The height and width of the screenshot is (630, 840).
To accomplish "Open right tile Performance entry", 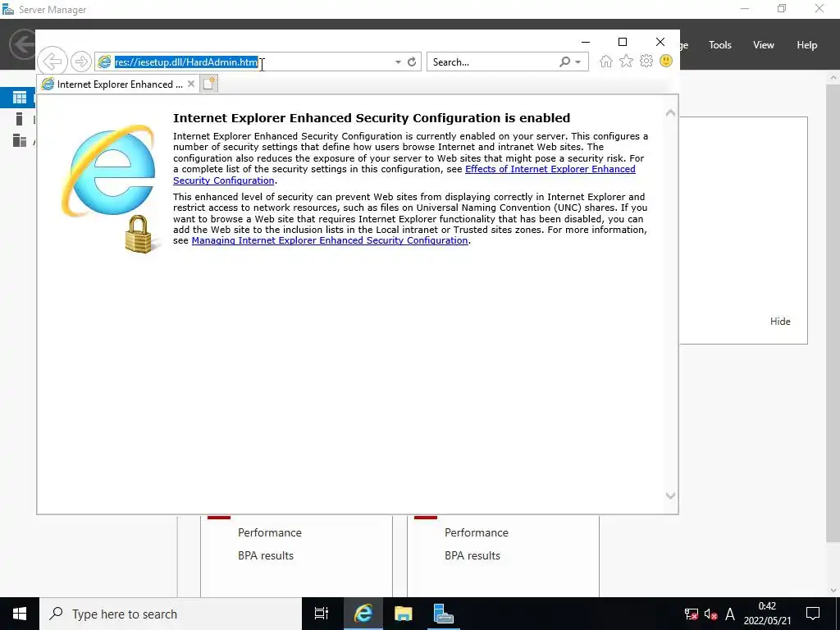I will 477,532.
